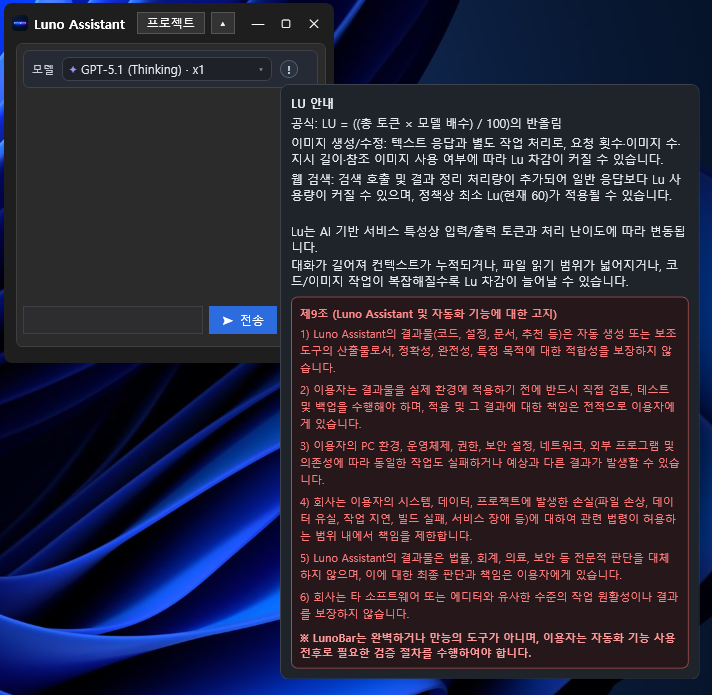Open the GPT-5.1 (Thinking) model dropdown

click(x=167, y=69)
